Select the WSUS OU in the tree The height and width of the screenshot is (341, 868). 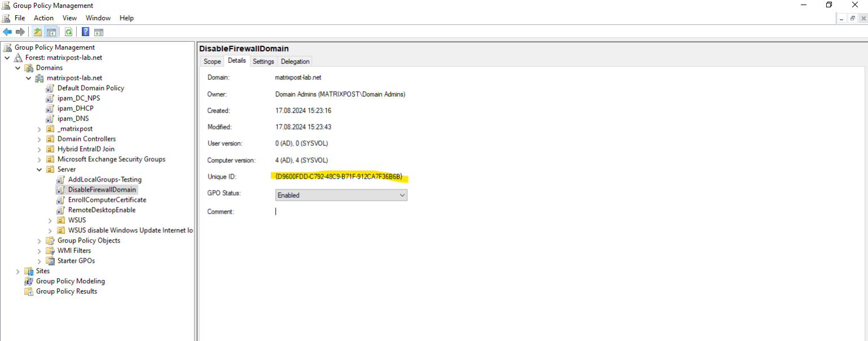(x=77, y=221)
